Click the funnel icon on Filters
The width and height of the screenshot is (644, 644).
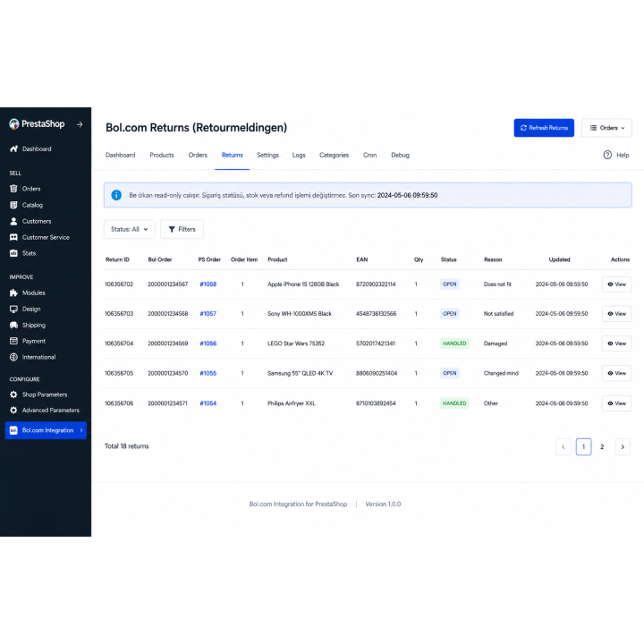tap(172, 229)
